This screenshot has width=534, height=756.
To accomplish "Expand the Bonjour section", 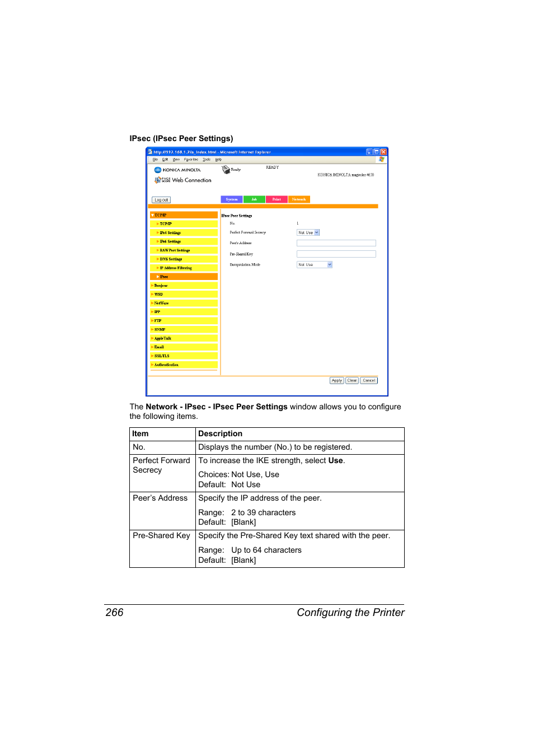I will point(184,286).
